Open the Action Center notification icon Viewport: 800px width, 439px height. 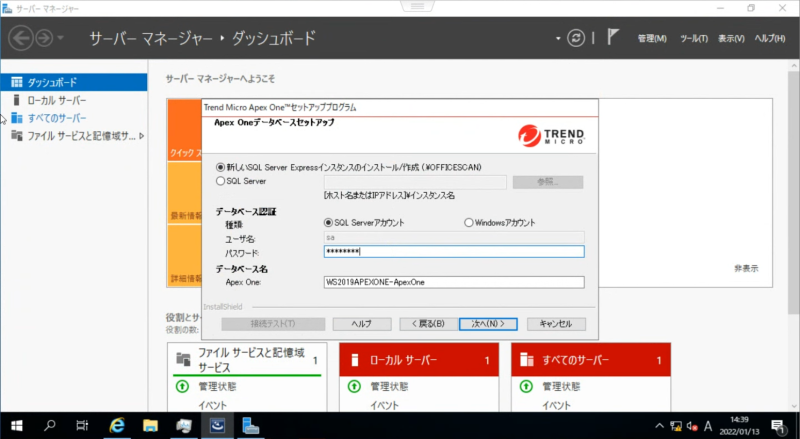[x=778, y=426]
